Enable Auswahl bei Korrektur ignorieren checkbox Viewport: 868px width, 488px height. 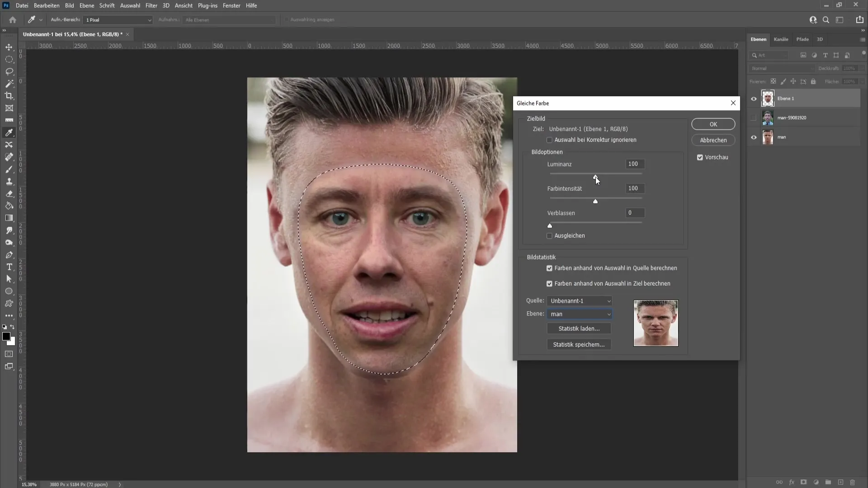549,140
